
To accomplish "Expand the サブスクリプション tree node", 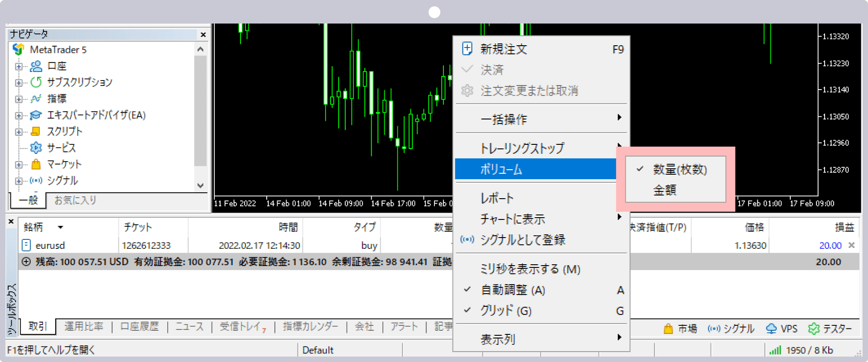I will [19, 83].
